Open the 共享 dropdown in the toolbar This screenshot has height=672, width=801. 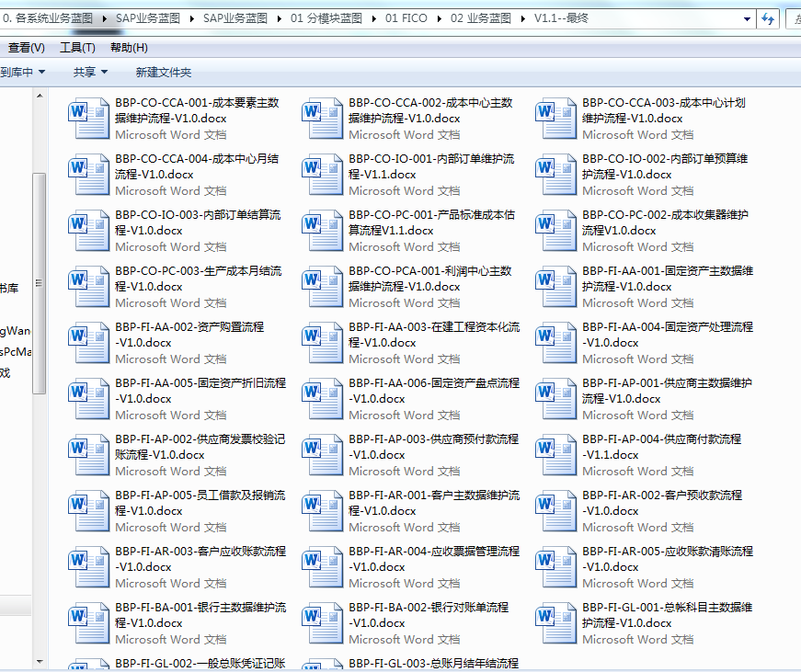[x=90, y=72]
